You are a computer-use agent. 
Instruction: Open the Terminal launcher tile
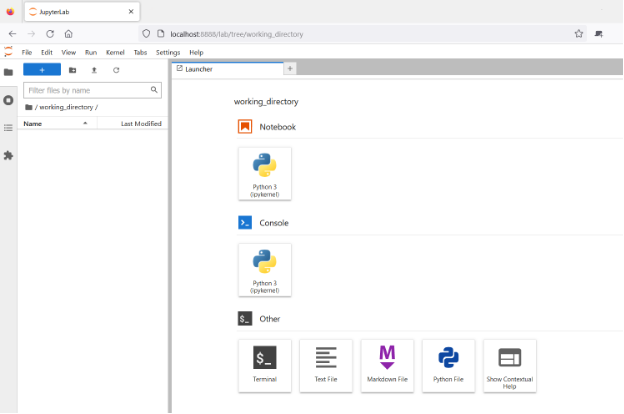click(265, 365)
